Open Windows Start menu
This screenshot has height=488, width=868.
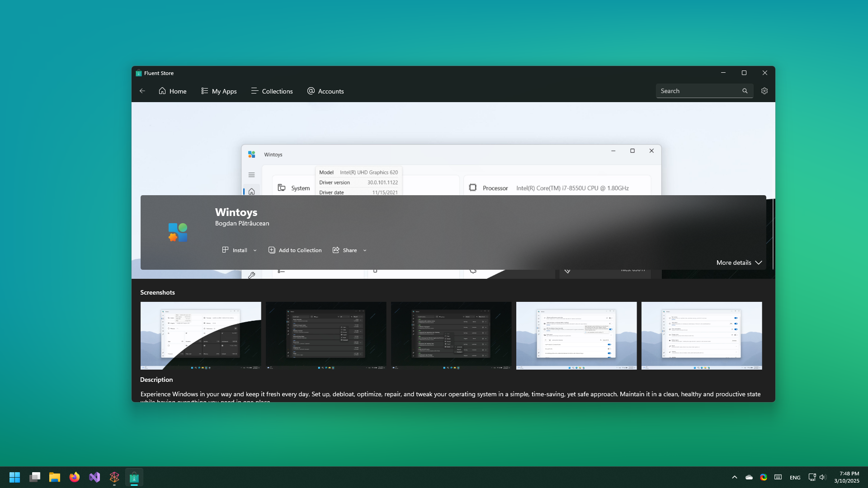coord(14,477)
